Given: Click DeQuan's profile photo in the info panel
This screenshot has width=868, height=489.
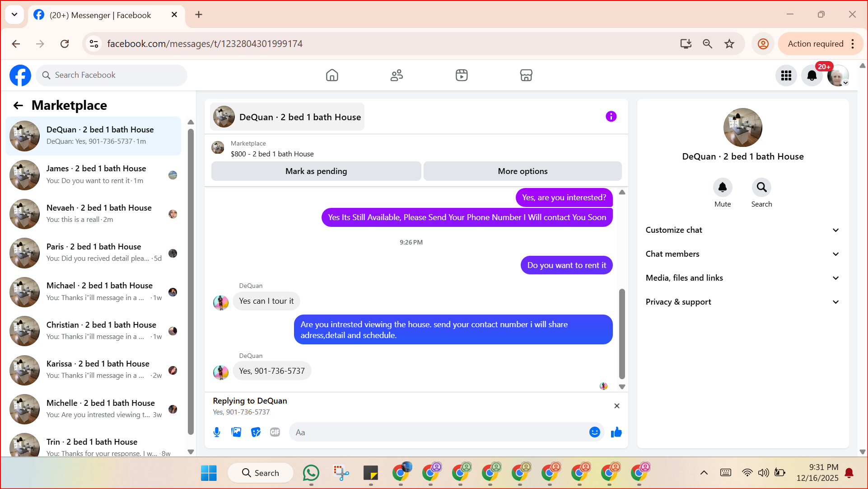Looking at the screenshot, I should pyautogui.click(x=743, y=127).
